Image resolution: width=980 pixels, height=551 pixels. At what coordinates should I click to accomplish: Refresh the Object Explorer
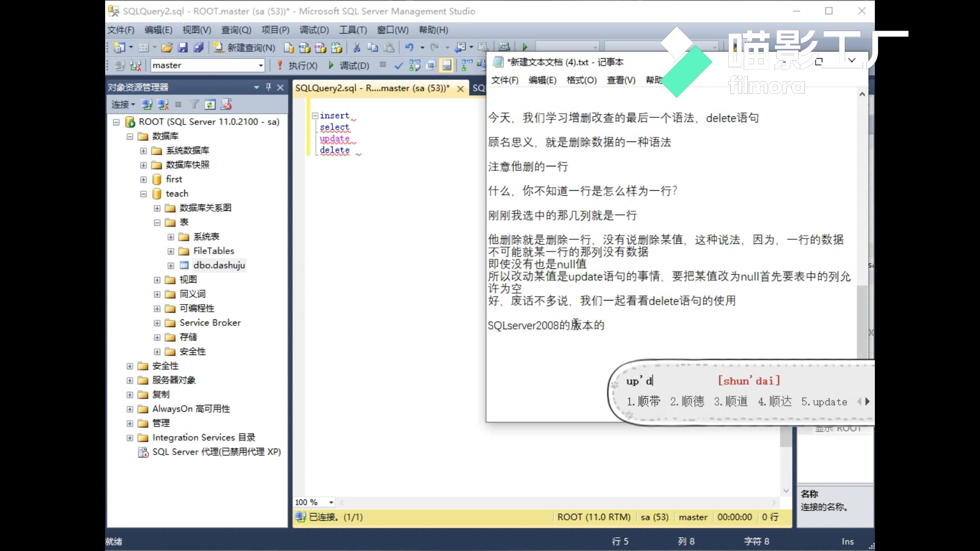coord(210,105)
